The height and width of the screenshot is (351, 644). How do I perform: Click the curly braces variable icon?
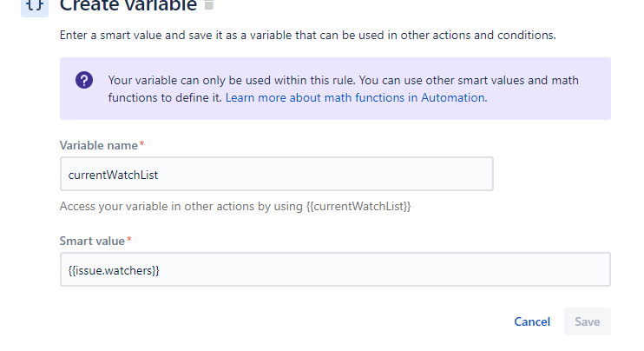pyautogui.click(x=35, y=7)
